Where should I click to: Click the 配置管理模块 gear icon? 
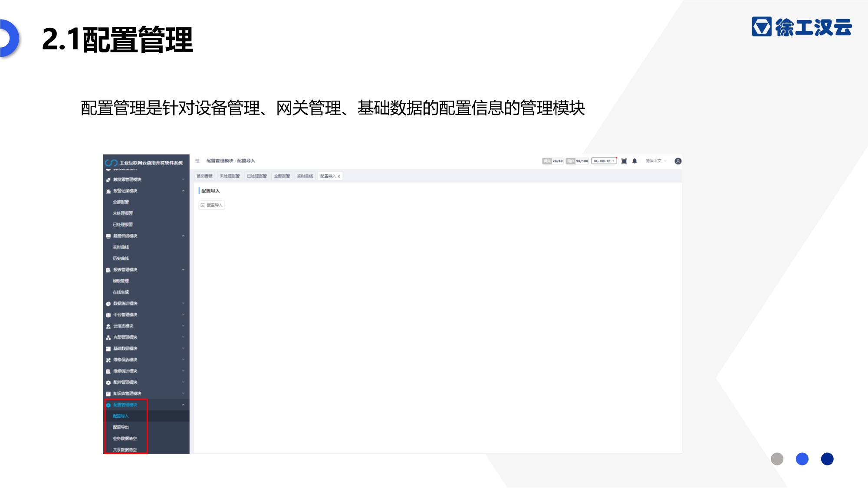click(108, 405)
